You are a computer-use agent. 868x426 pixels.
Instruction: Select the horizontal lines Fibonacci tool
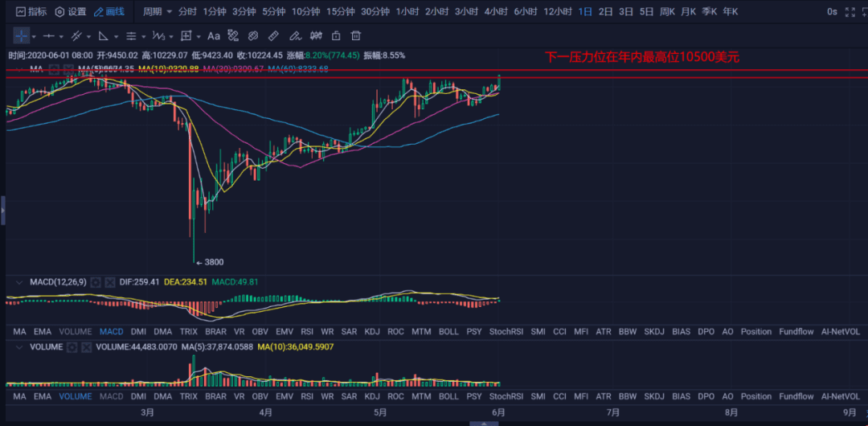131,36
